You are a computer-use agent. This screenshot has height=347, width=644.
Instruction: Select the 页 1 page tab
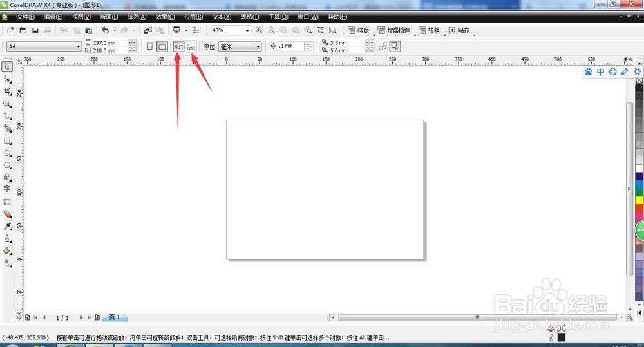pyautogui.click(x=115, y=317)
